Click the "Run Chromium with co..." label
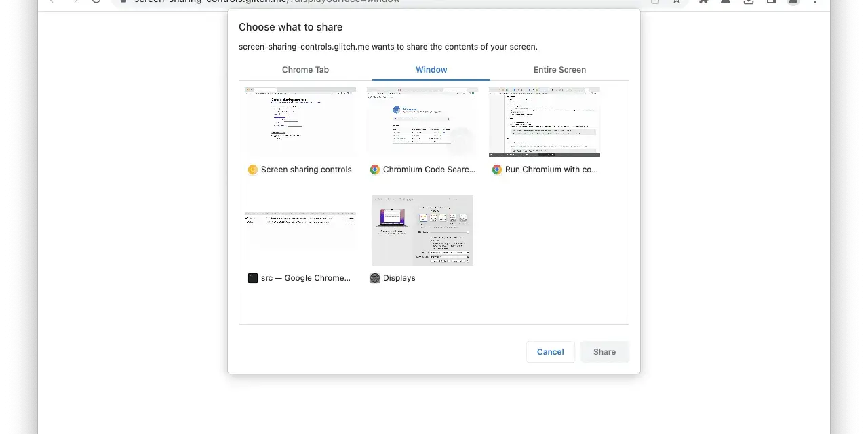This screenshot has height=434, width=868. coord(551,170)
